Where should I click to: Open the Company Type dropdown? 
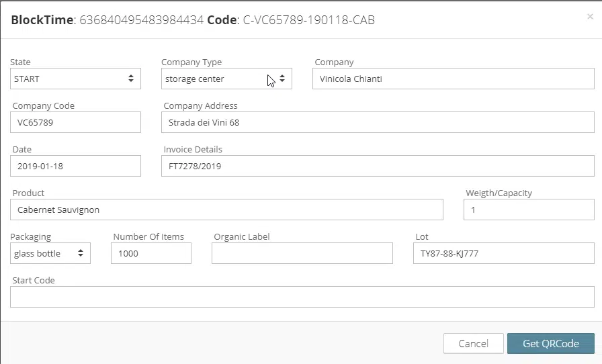(x=226, y=79)
